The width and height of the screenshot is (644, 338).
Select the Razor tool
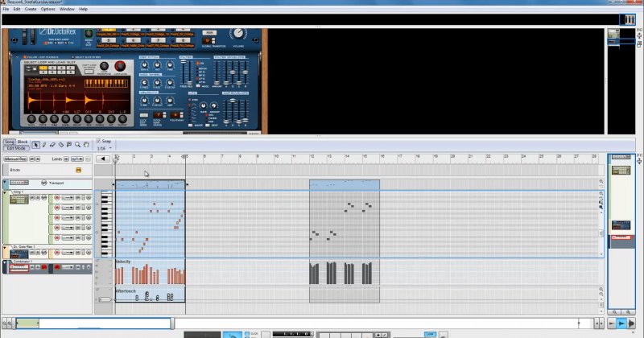pos(60,145)
